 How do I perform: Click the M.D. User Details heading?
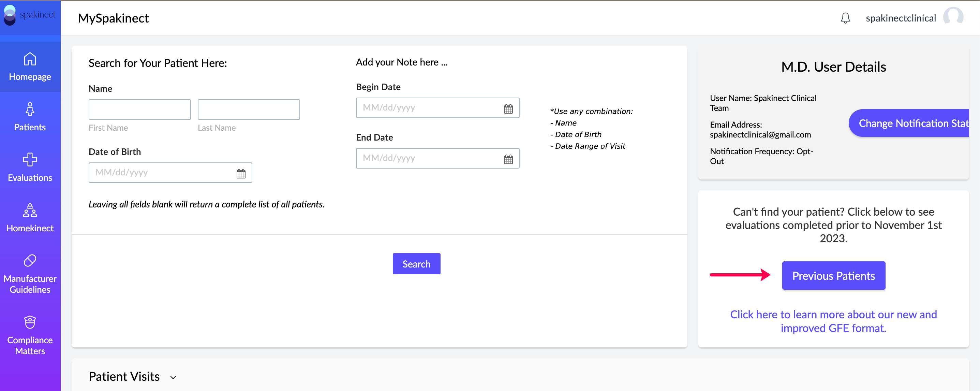tap(833, 67)
